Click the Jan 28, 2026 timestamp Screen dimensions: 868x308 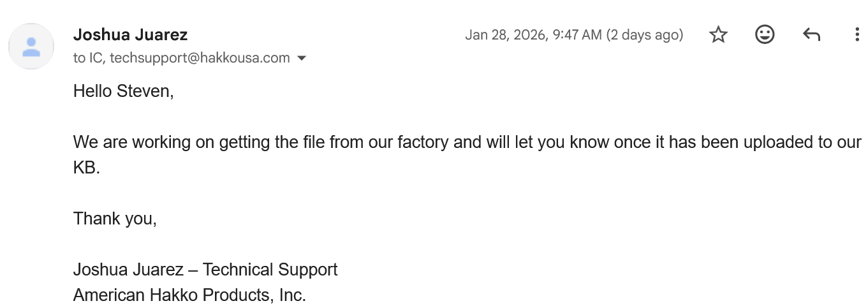click(533, 34)
